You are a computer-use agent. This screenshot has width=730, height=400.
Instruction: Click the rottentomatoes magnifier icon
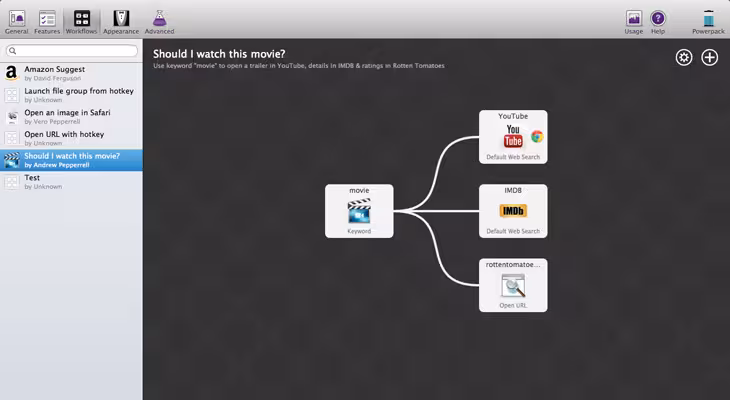point(513,285)
